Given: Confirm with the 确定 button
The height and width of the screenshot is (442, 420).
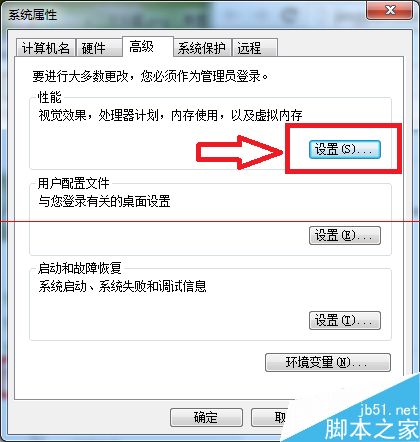Looking at the screenshot, I should tap(206, 417).
